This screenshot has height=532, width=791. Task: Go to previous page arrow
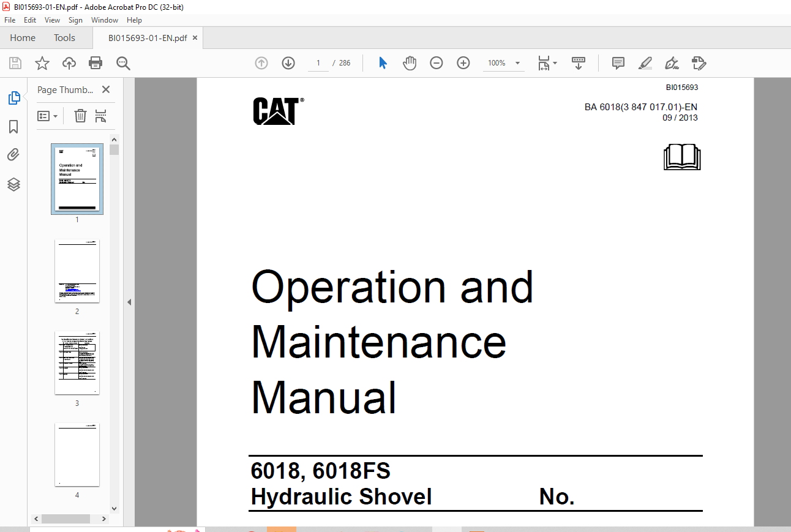[261, 63]
